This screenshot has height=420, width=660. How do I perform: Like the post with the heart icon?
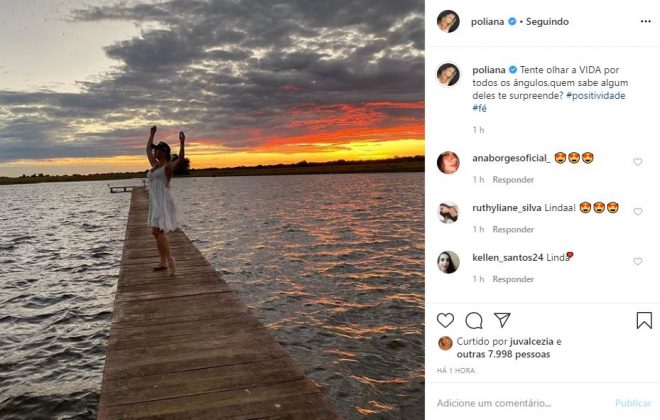coord(446,321)
